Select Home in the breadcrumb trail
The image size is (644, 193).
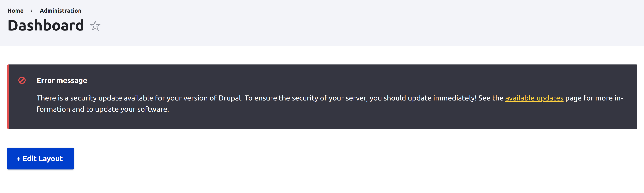(16, 11)
